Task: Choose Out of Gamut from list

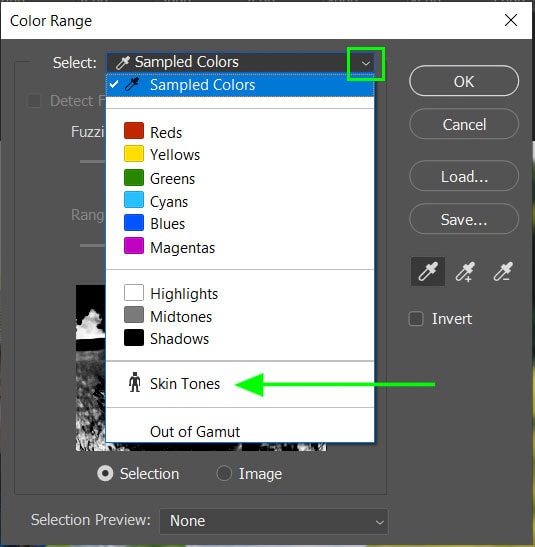Action: pyautogui.click(x=195, y=432)
